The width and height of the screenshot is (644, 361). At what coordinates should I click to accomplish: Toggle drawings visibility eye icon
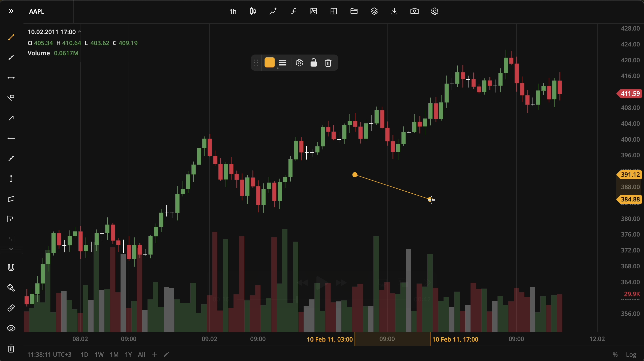coord(11,328)
